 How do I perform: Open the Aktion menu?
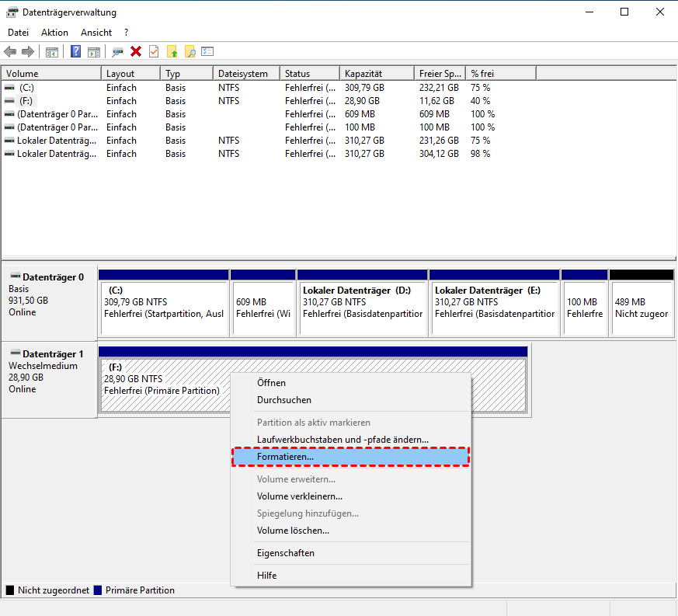tap(54, 33)
